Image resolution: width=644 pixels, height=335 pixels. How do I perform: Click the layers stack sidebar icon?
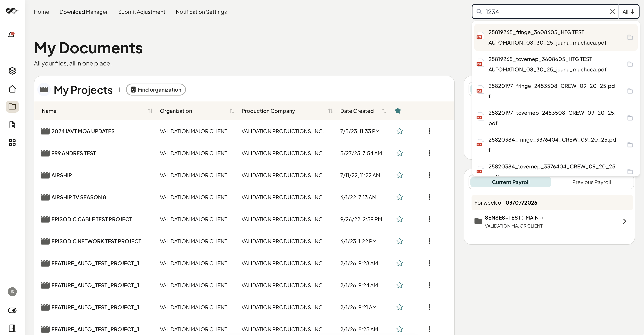12,71
